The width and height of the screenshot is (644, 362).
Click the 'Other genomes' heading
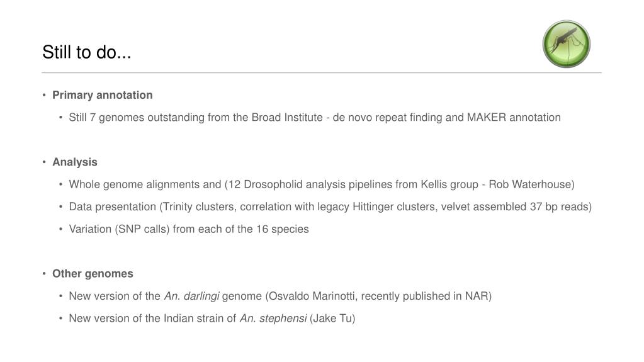(x=93, y=274)
